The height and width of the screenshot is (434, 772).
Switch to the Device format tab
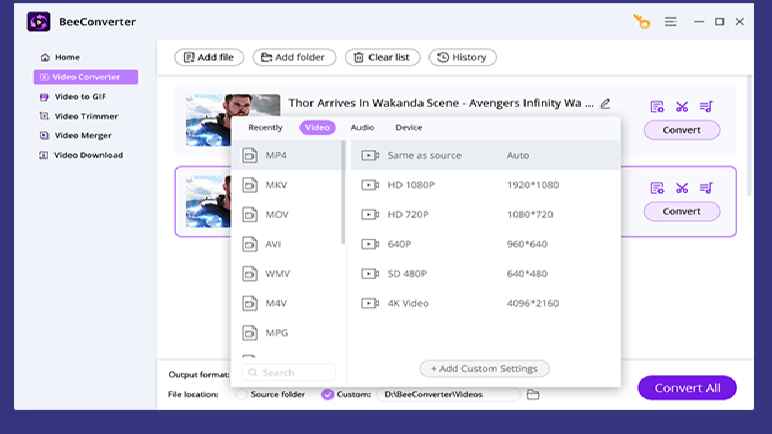(x=408, y=127)
